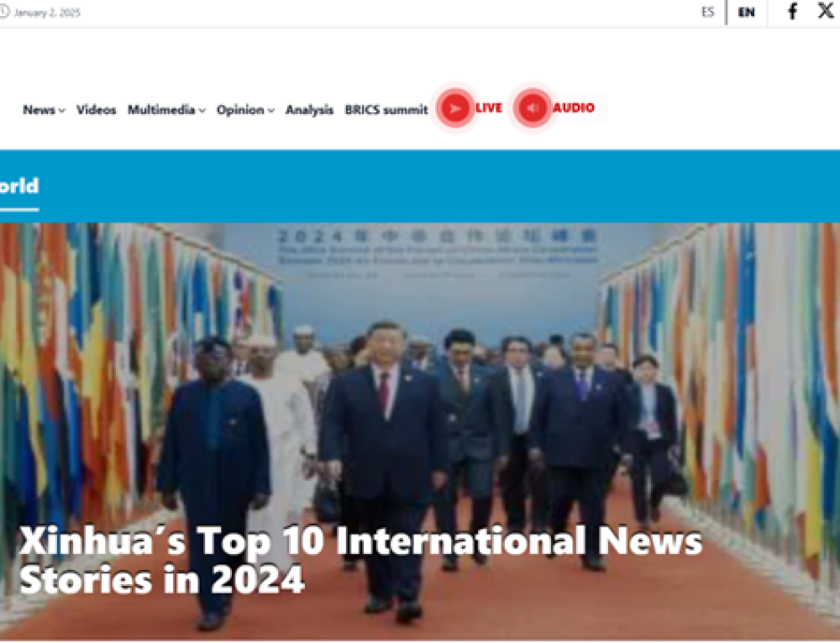This screenshot has width=840, height=643.
Task: Click the January 2, 2025 date text
Action: point(47,13)
